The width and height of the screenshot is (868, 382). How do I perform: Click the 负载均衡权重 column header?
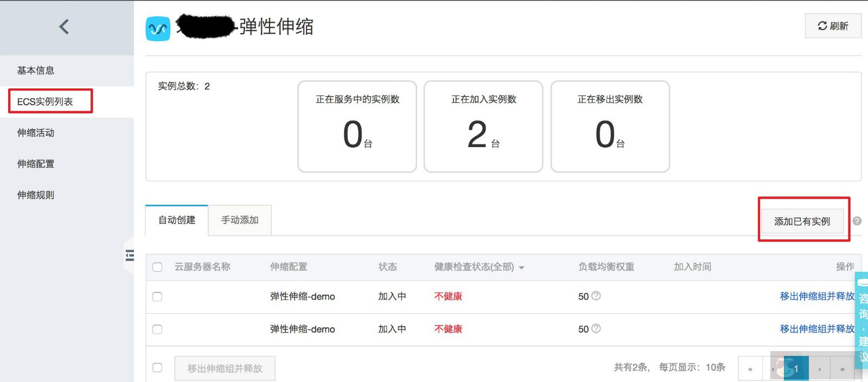(606, 267)
